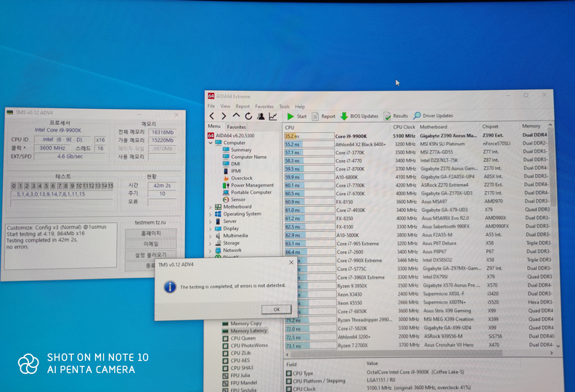Start the benchmark with green Start arrow
575x392 pixels.
click(297, 116)
